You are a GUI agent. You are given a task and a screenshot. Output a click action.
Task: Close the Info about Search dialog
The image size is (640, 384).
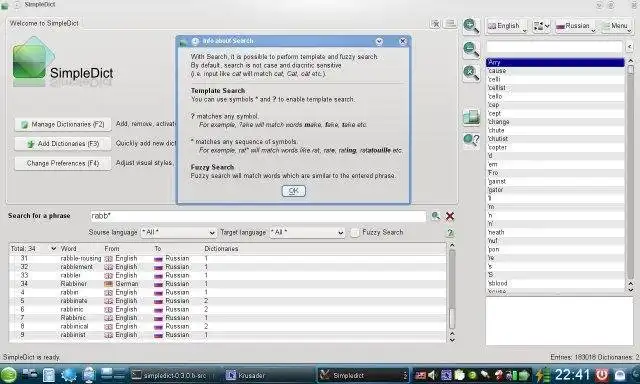point(402,41)
